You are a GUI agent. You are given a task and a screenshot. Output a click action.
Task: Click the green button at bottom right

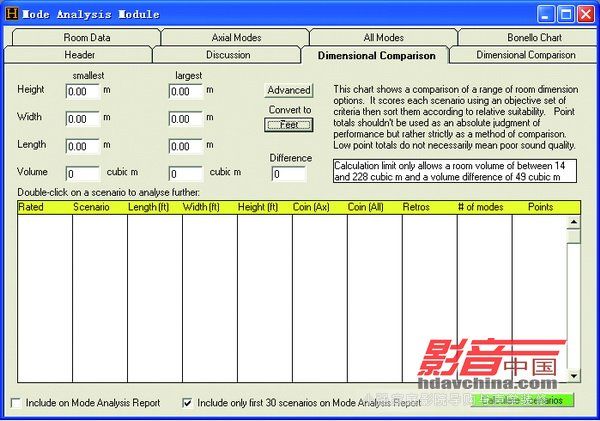pos(522,401)
